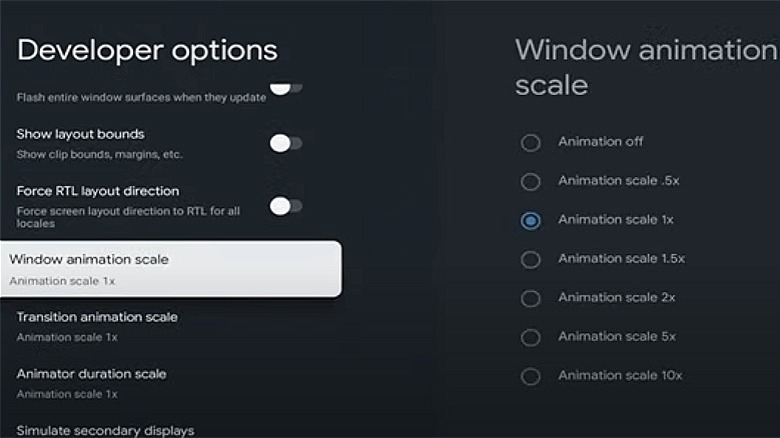Click the Show layout bounds label
The image size is (780, 438).
(x=80, y=134)
